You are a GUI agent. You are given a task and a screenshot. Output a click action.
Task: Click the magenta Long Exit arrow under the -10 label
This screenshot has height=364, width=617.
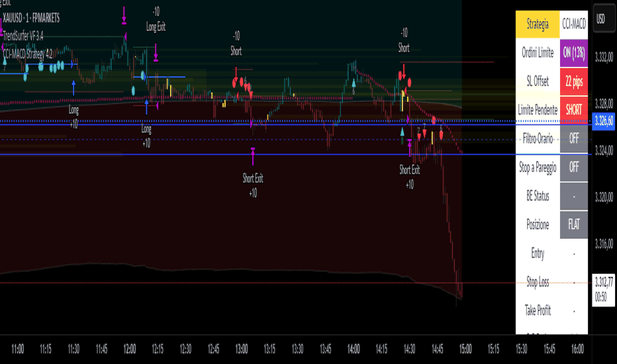[156, 53]
